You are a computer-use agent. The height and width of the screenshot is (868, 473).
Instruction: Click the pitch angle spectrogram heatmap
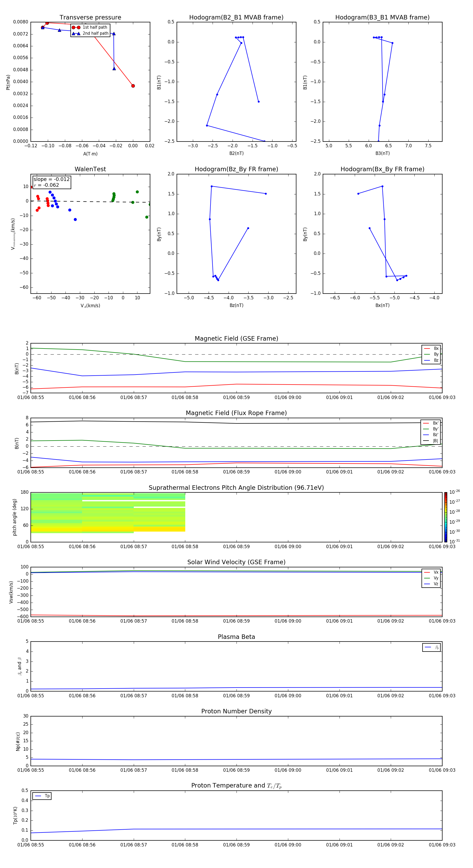click(108, 513)
